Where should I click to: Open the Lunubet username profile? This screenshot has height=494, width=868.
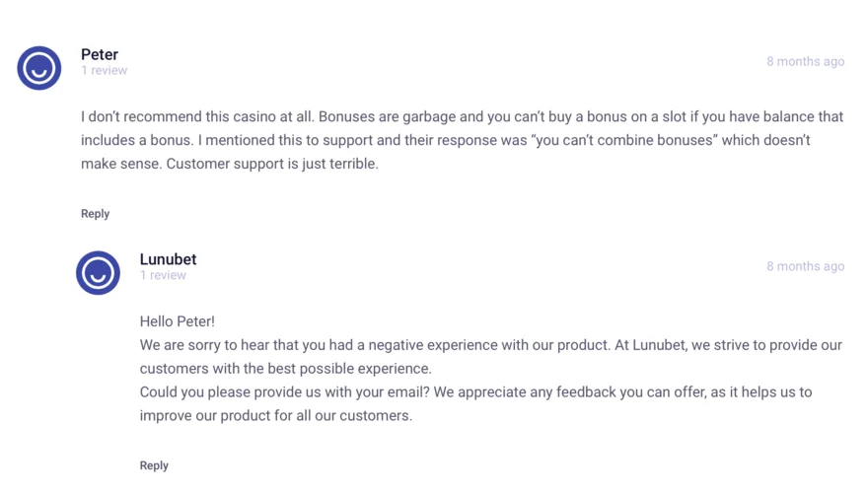tap(168, 259)
